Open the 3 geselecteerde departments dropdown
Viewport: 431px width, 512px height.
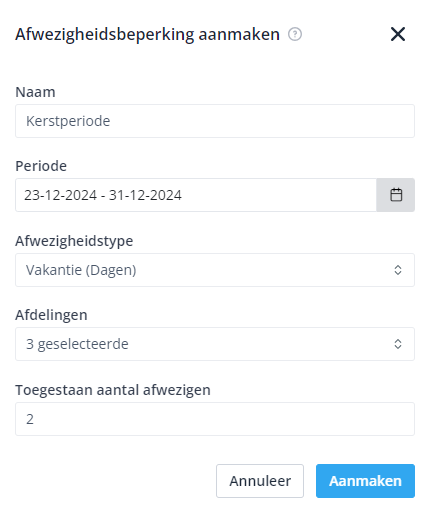click(x=215, y=344)
